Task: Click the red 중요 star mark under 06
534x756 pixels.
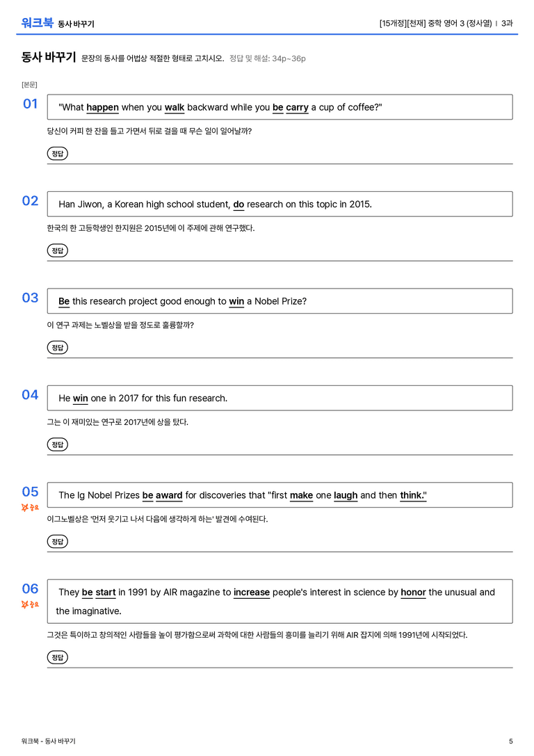Action: (30, 604)
